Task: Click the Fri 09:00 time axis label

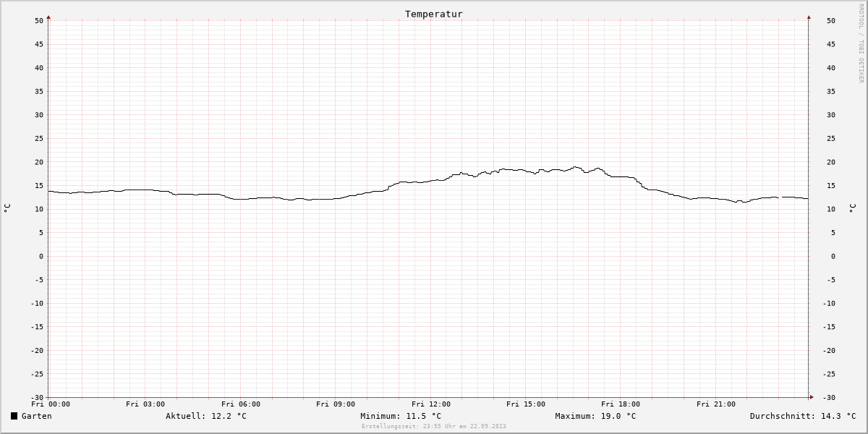Action: (336, 404)
